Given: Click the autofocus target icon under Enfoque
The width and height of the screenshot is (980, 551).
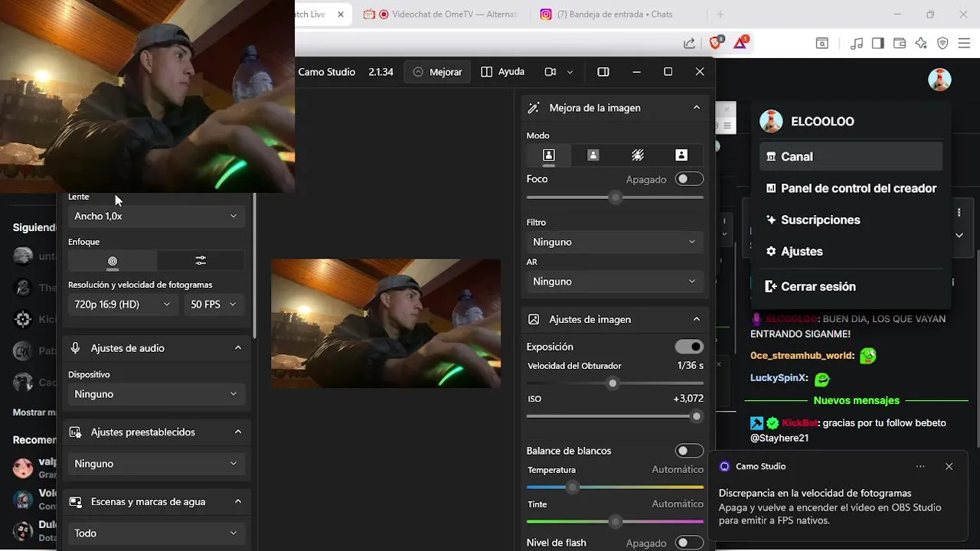Looking at the screenshot, I should click(x=113, y=261).
